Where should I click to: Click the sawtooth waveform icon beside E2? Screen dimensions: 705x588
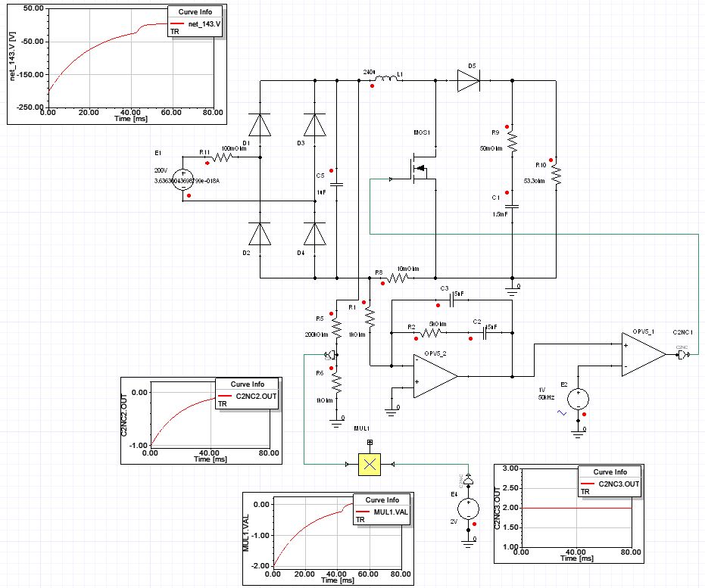pyautogui.click(x=562, y=412)
